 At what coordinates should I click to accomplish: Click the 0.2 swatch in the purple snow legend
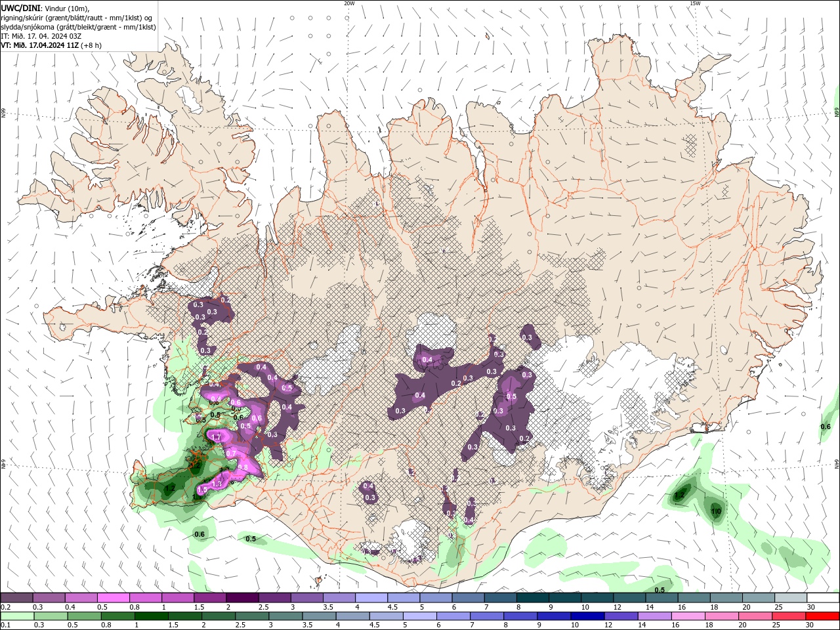pyautogui.click(x=16, y=598)
